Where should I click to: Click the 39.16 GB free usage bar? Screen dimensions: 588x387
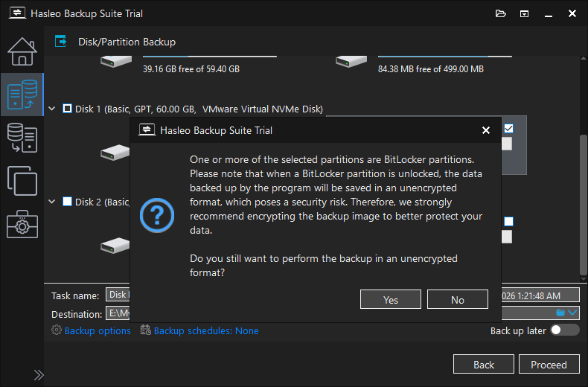(x=210, y=57)
